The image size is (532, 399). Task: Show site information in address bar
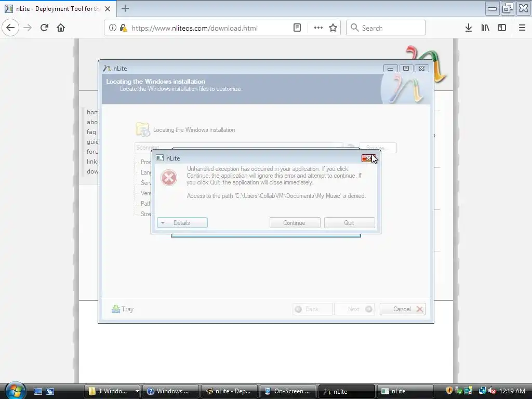click(113, 28)
